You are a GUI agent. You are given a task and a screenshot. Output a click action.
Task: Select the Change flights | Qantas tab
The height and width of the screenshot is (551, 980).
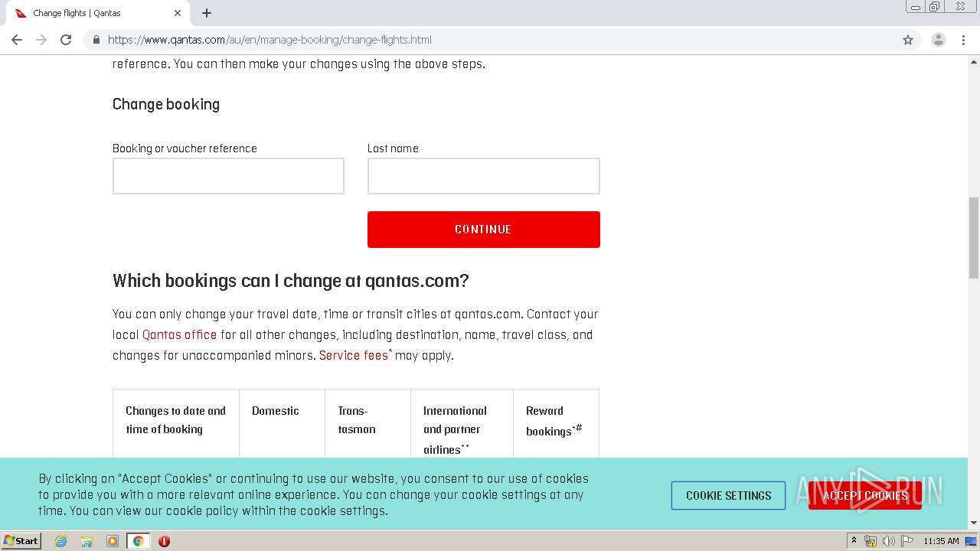point(97,13)
